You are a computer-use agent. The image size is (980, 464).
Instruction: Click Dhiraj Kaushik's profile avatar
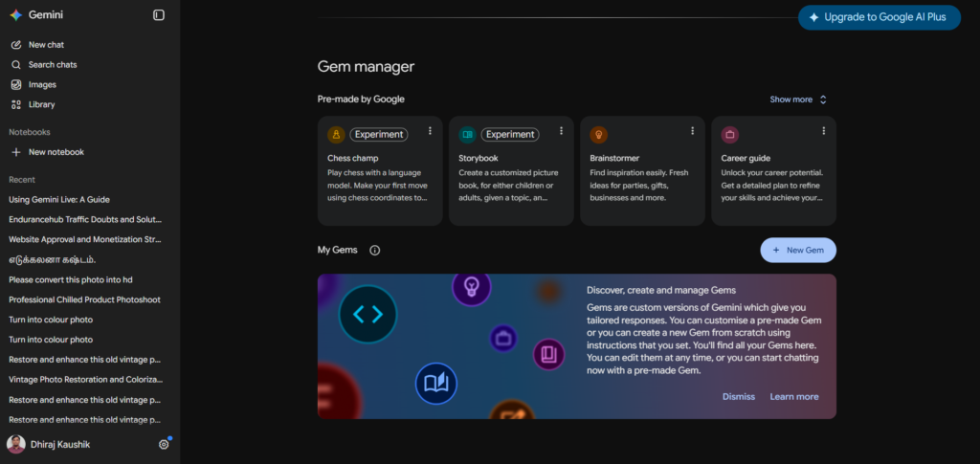[16, 445]
